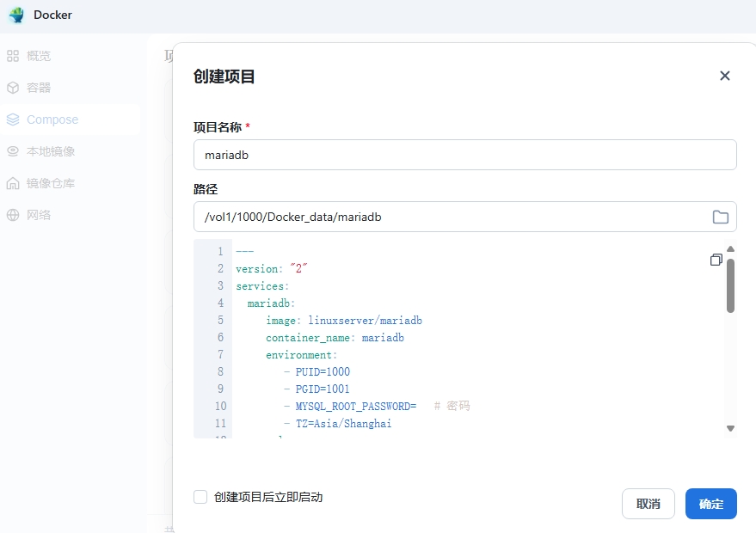Click the code editor scrollbar thumb
756x533 pixels.
(x=730, y=285)
